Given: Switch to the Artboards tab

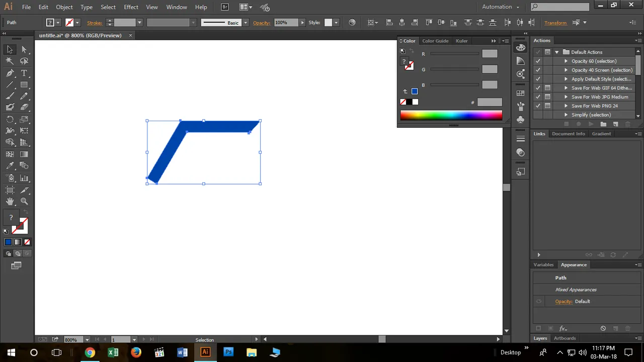Looking at the screenshot, I should tap(565, 338).
